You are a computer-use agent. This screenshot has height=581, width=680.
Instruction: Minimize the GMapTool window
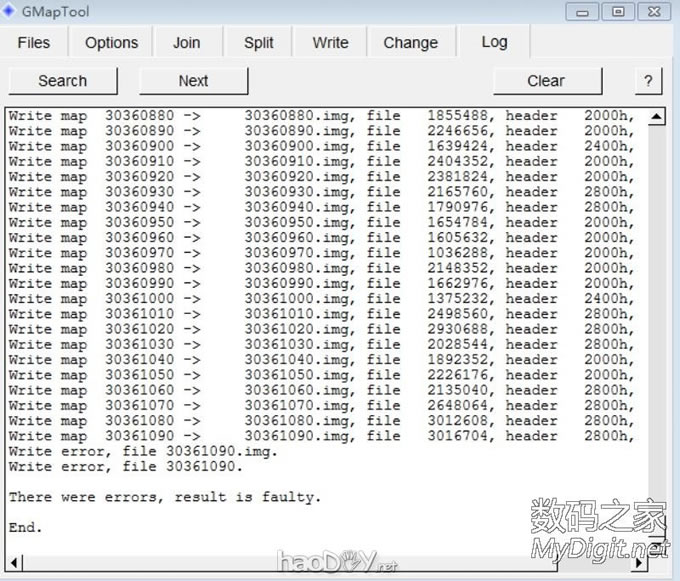point(584,11)
